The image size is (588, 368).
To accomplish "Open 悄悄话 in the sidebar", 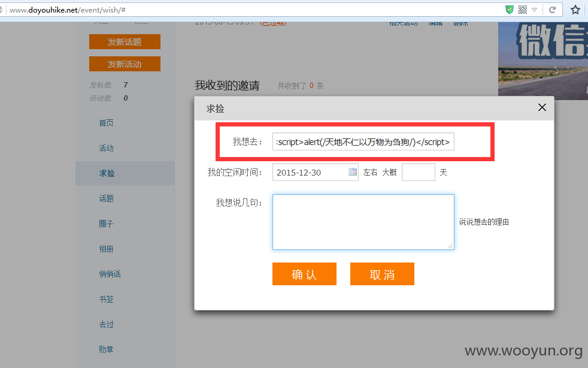I will tap(110, 274).
